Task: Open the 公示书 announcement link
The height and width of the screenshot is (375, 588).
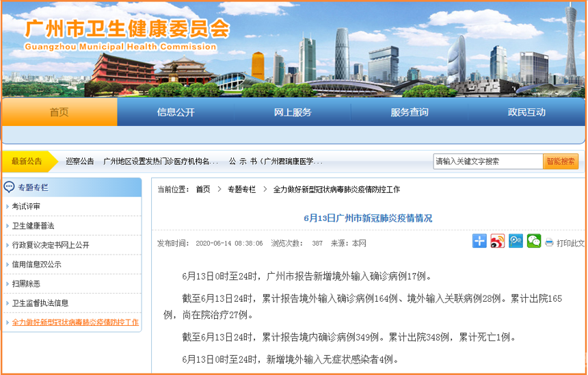Action: click(x=276, y=161)
